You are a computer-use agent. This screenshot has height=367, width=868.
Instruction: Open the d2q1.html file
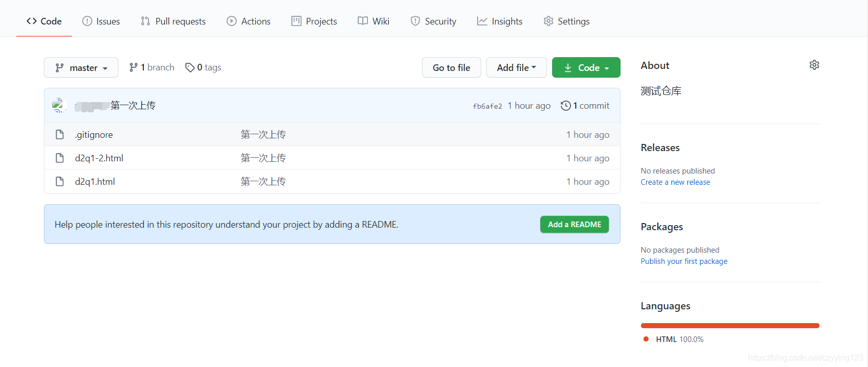(95, 182)
